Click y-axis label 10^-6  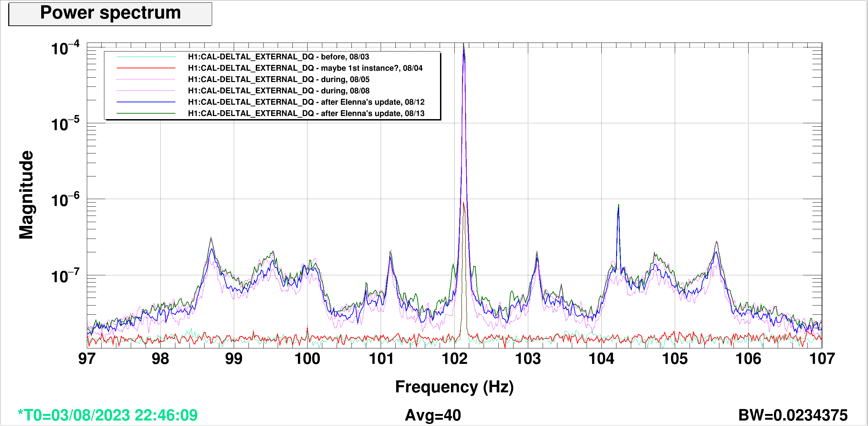[65, 199]
